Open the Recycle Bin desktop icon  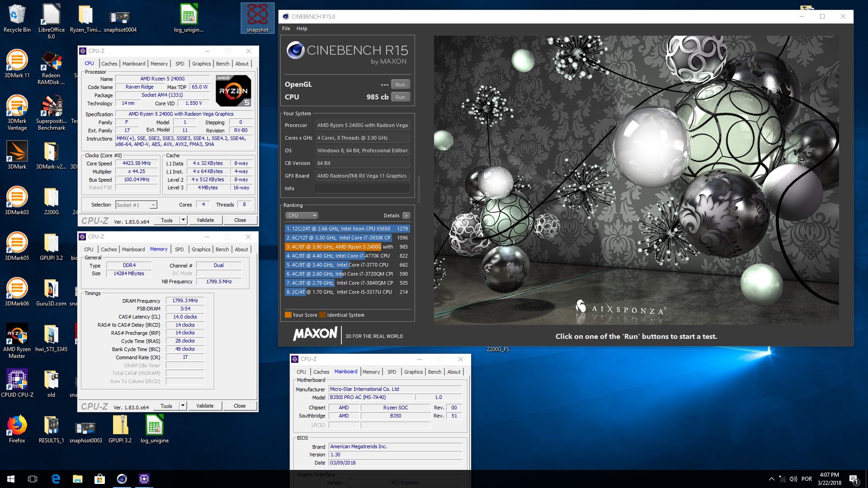click(17, 18)
